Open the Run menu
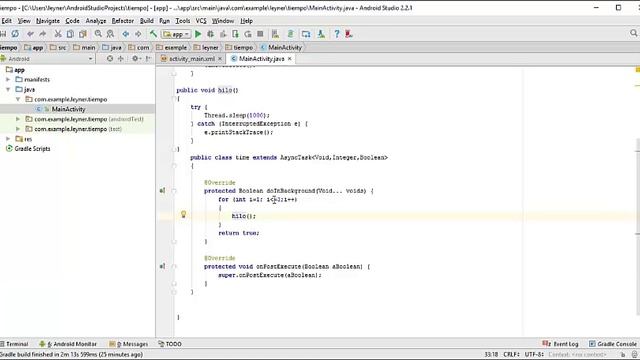Screen dimensions: 640x360 (164, 21)
